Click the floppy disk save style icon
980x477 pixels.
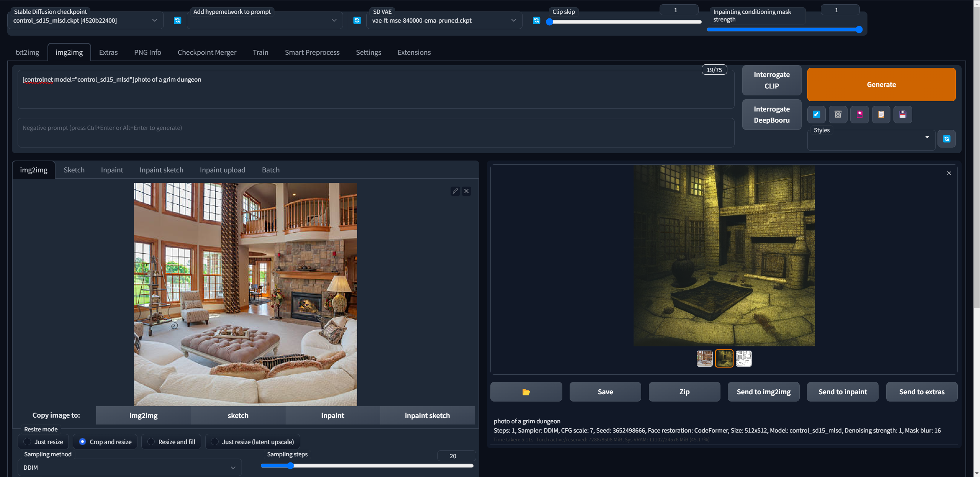click(903, 114)
